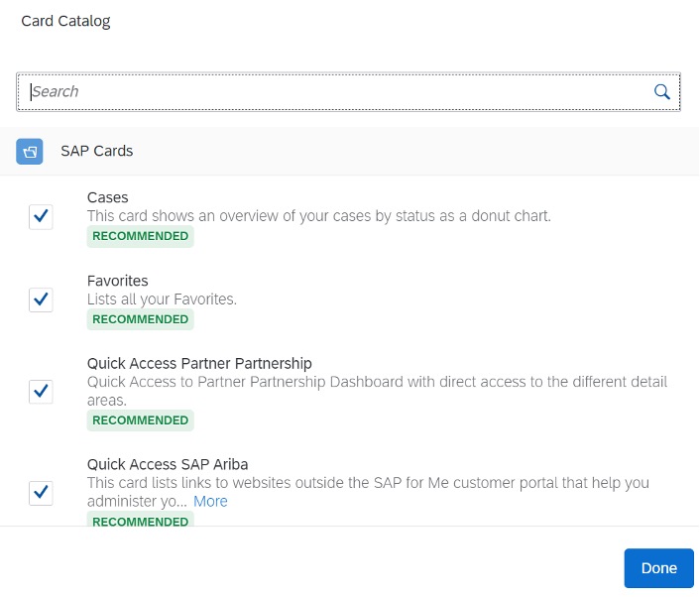Image resolution: width=700 pixels, height=597 pixels.
Task: Click the Cases donut chart description text
Action: point(319,216)
